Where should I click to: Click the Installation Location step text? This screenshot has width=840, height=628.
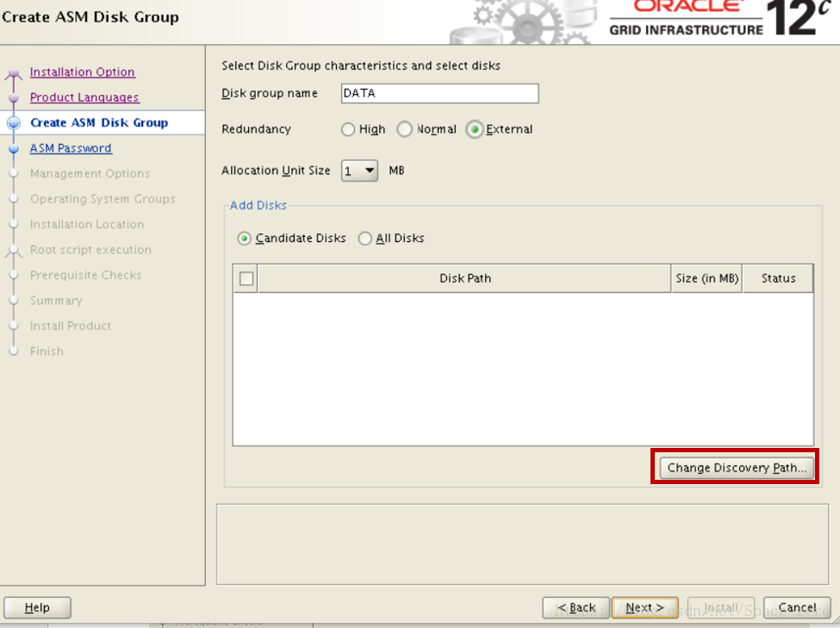87,224
